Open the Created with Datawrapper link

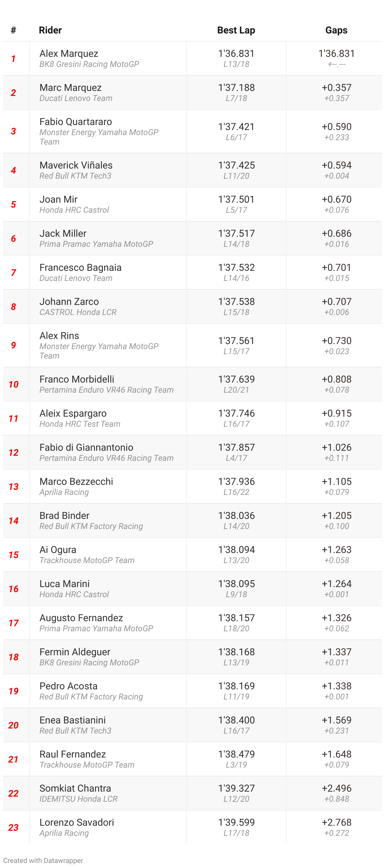coord(43,860)
